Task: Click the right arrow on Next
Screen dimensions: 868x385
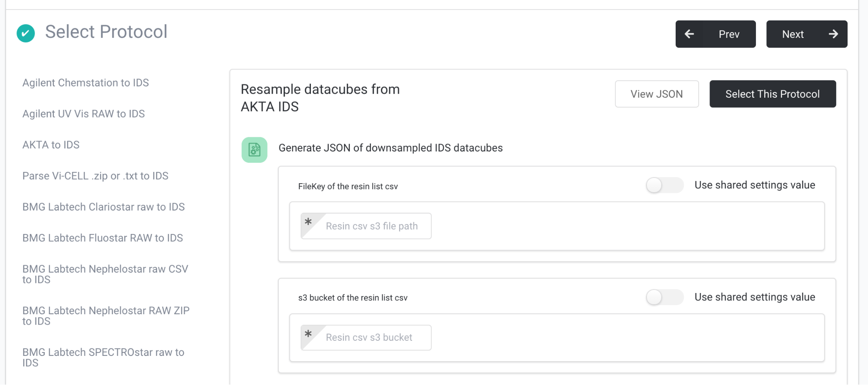Action: 833,34
